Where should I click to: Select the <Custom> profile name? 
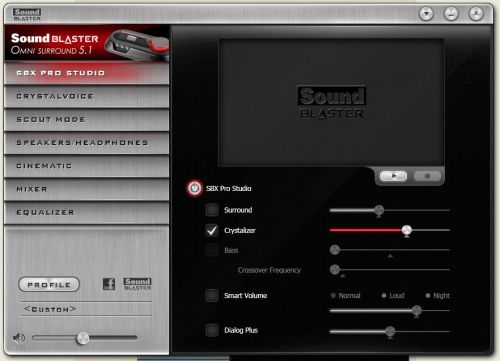coord(50,309)
